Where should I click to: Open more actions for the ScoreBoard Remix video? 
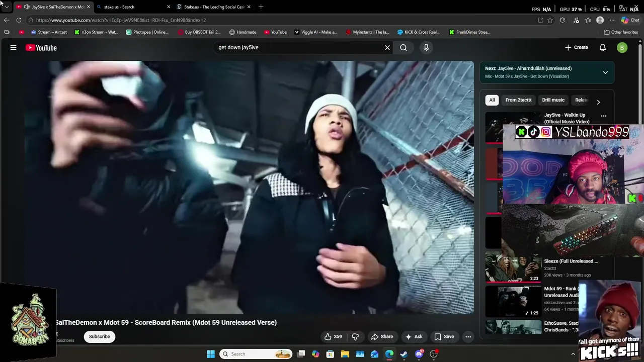pyautogui.click(x=468, y=337)
